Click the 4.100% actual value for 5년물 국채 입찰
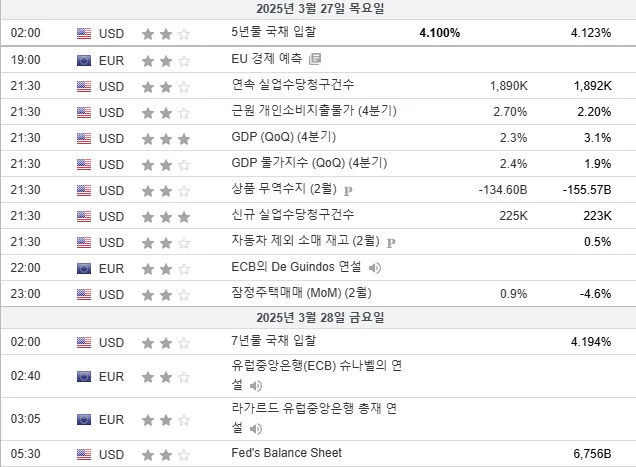This screenshot has height=467, width=636. (x=440, y=33)
